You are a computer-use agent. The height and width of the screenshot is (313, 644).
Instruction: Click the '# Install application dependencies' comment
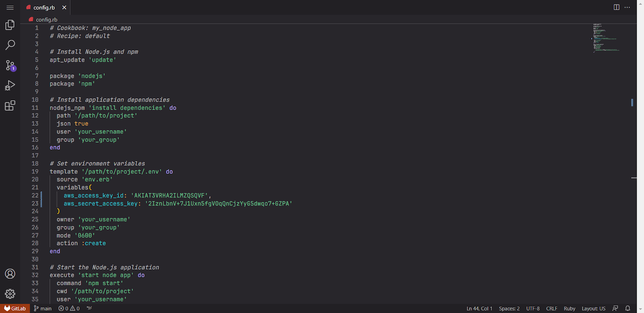109,100
